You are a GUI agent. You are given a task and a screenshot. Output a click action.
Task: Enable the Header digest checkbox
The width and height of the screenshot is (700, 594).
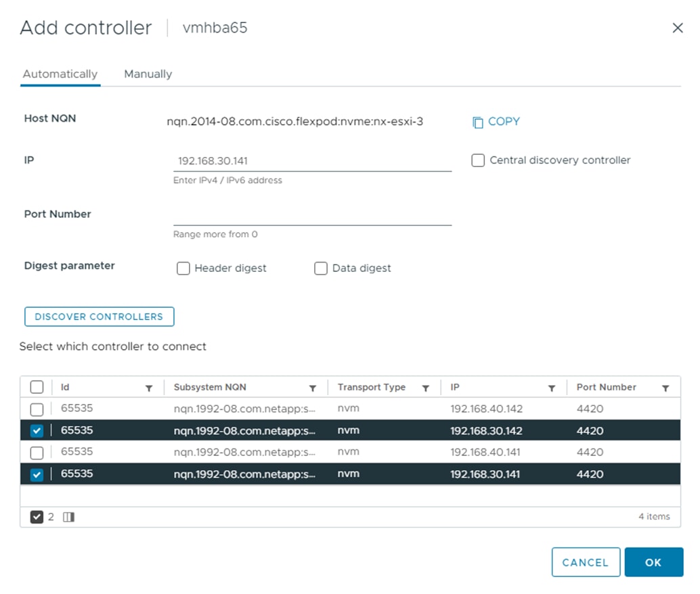[x=183, y=269]
